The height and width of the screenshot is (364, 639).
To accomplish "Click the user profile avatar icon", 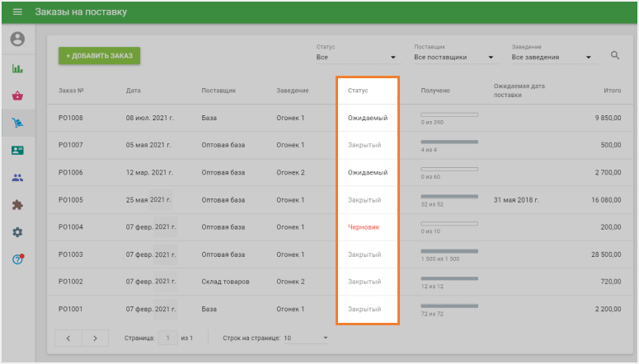I will pyautogui.click(x=17, y=39).
